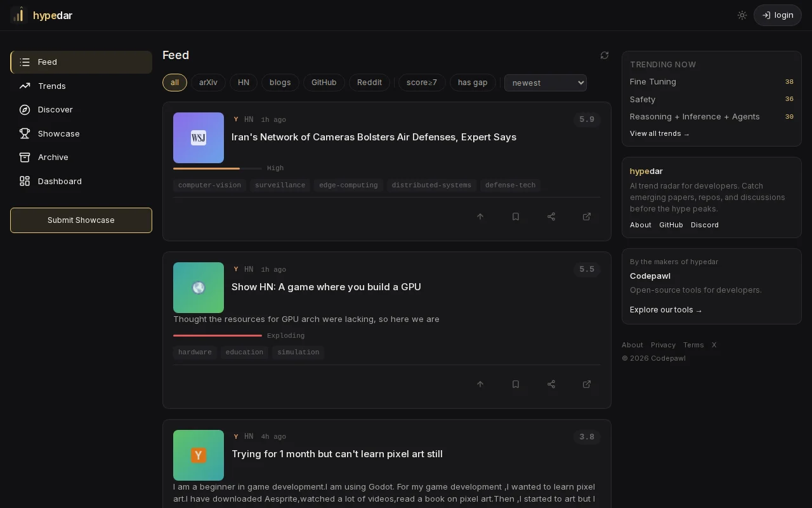Click About link in hypedar card

pyautogui.click(x=641, y=225)
